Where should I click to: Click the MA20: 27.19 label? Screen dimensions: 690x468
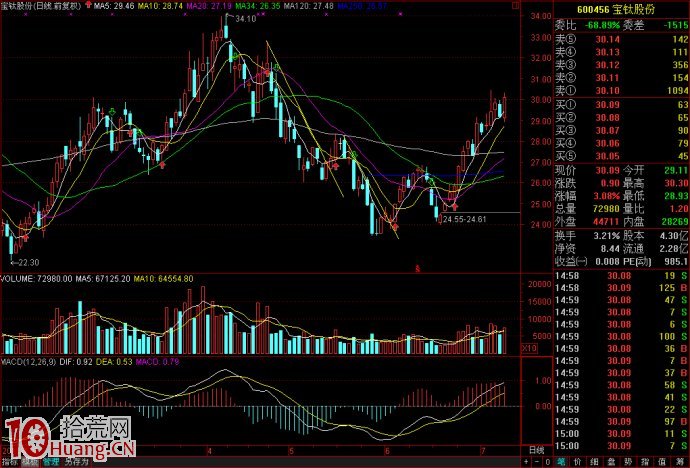tap(209, 6)
